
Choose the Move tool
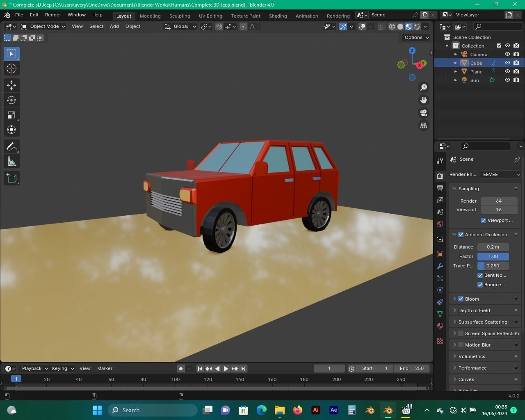[11, 85]
